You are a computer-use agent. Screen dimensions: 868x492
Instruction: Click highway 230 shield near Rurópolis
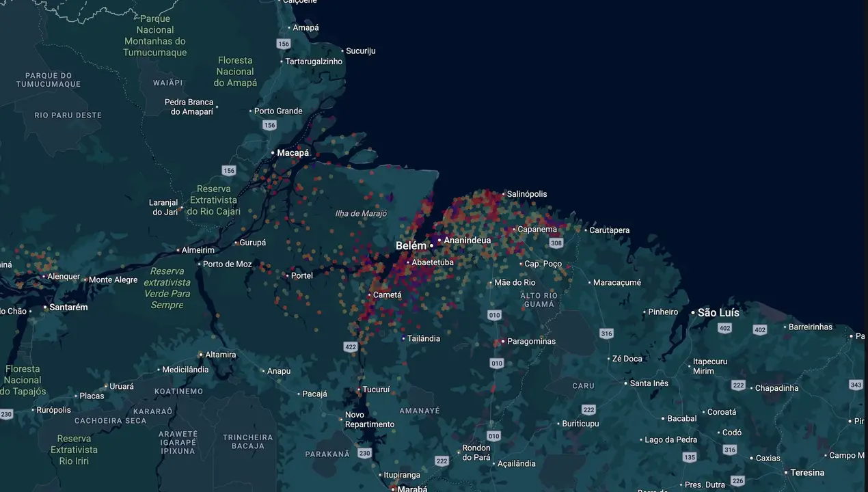click(6, 414)
